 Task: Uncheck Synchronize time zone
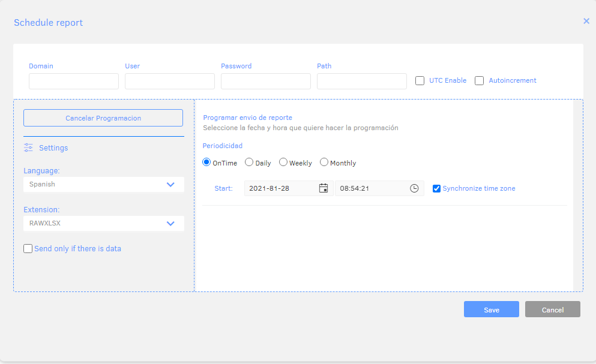point(436,188)
